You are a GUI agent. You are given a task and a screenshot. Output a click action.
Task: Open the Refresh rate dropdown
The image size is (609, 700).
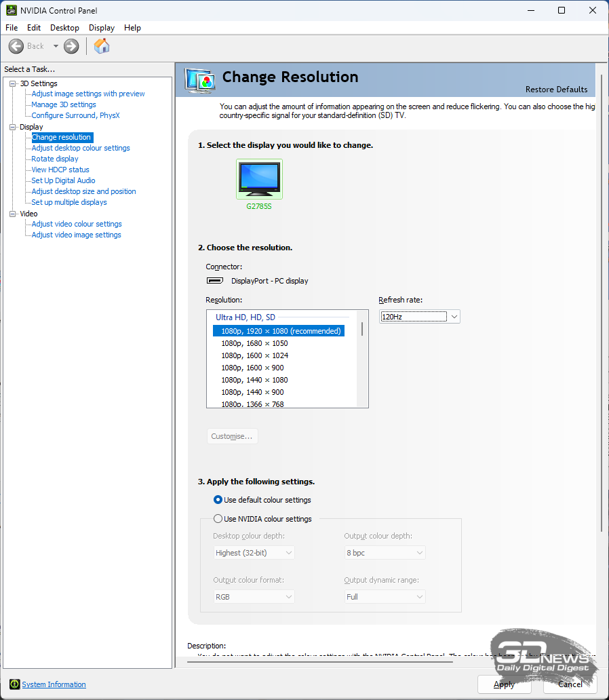coord(420,317)
